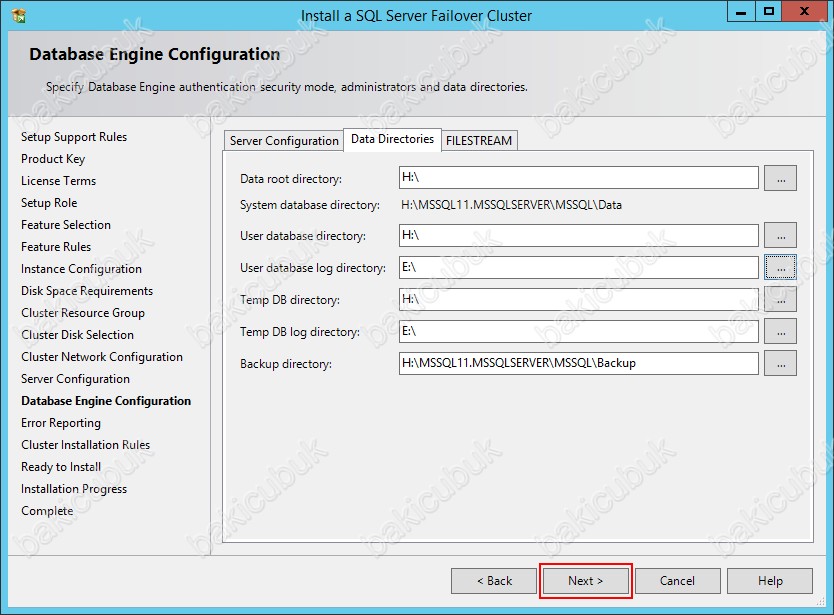The width and height of the screenshot is (834, 615).
Task: Click the Setup Role step
Action: pyautogui.click(x=49, y=203)
